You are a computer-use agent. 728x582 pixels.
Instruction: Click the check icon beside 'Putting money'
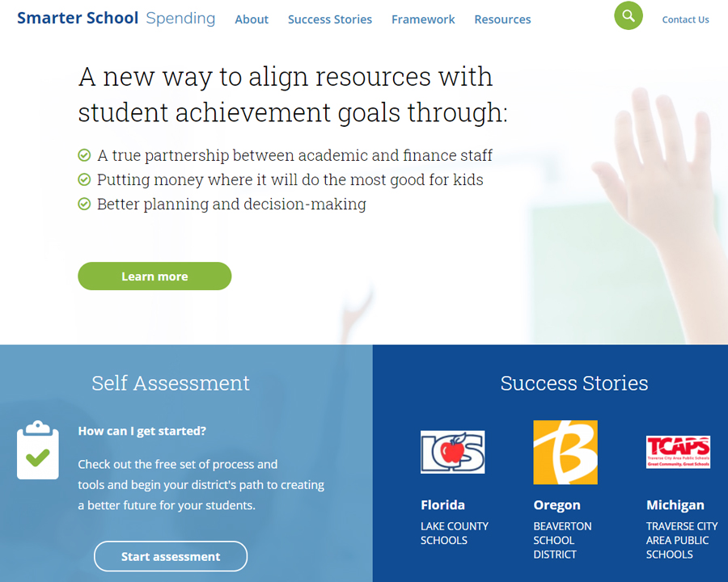[x=84, y=179]
